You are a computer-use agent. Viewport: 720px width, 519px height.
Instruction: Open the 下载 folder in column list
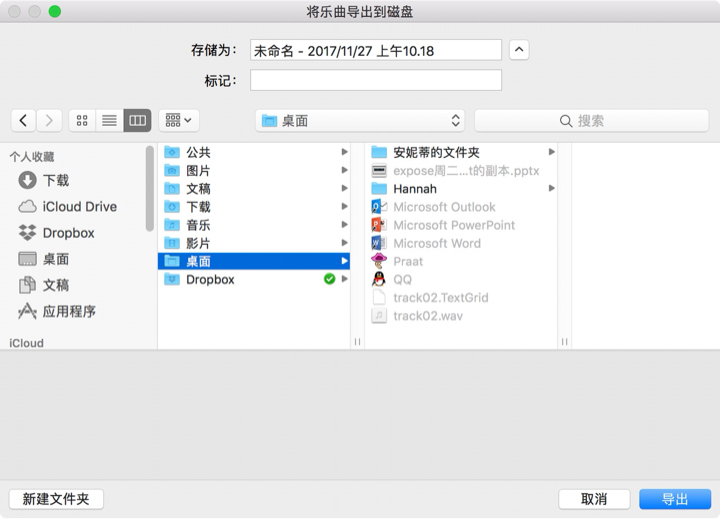point(253,207)
